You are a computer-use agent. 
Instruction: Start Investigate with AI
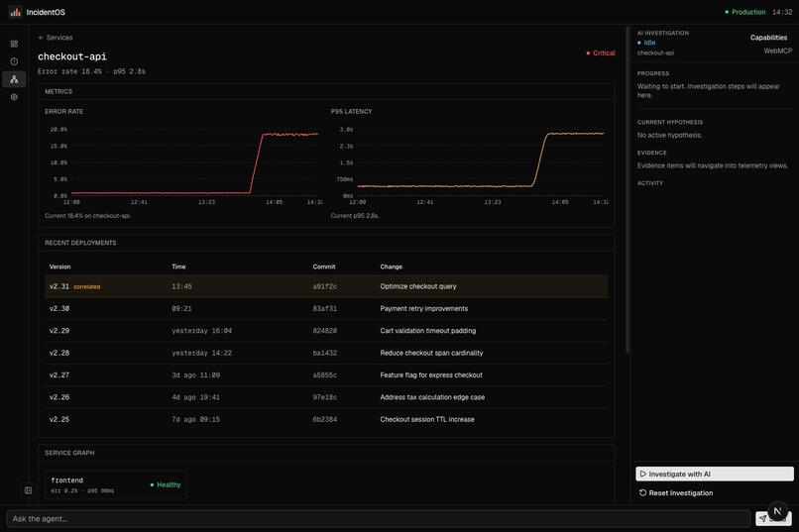(x=715, y=474)
